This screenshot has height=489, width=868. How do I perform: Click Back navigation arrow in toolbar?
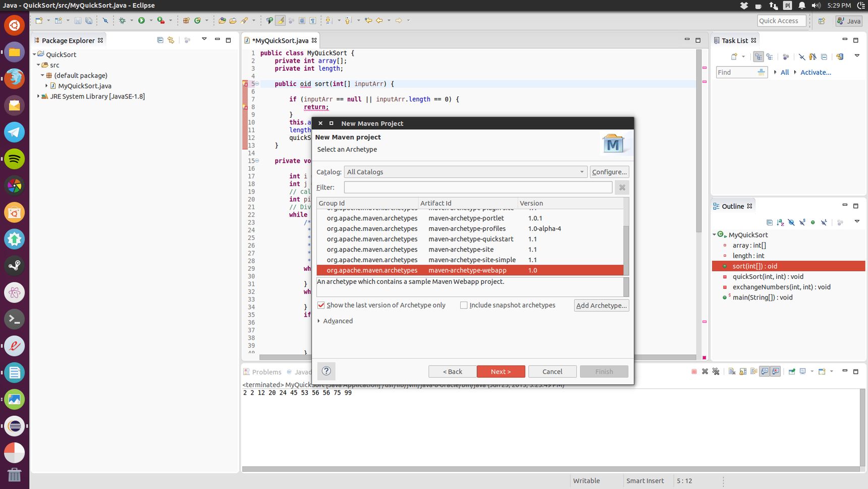coord(379,21)
